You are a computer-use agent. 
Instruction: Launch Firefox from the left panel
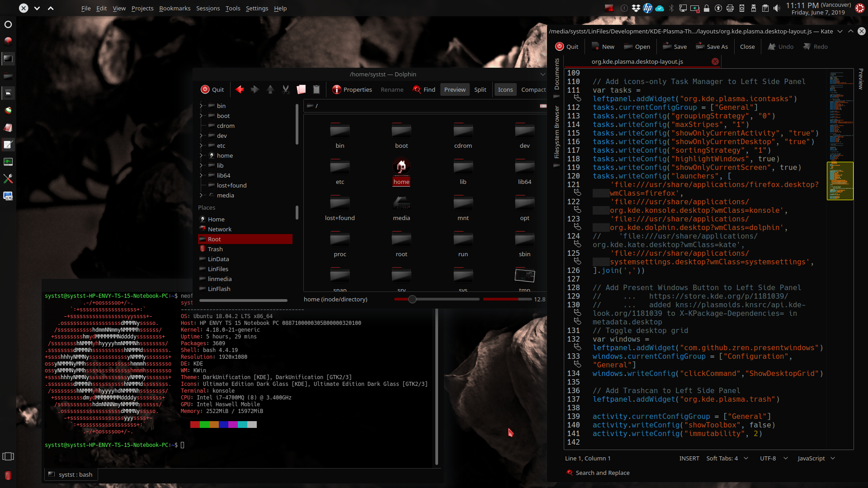tap(8, 41)
